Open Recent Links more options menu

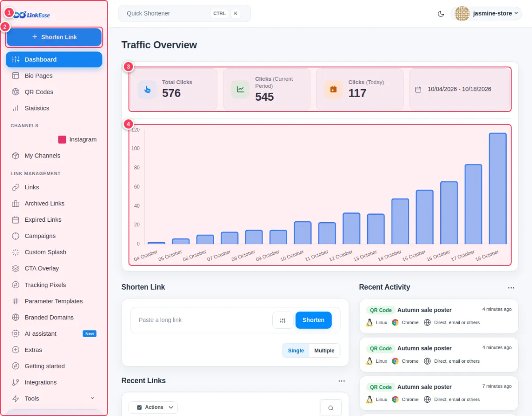tap(341, 381)
